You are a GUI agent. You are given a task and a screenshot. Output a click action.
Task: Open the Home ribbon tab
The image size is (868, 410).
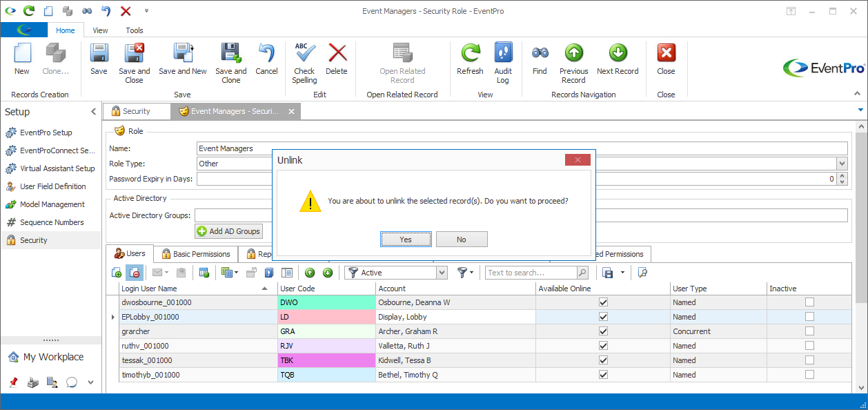click(x=66, y=30)
